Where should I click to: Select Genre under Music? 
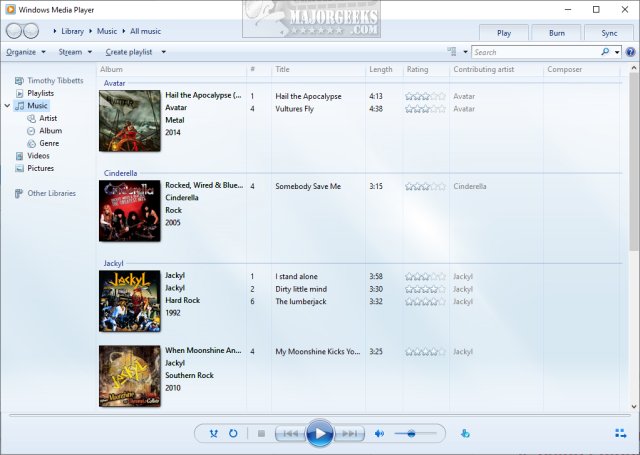click(x=43, y=143)
